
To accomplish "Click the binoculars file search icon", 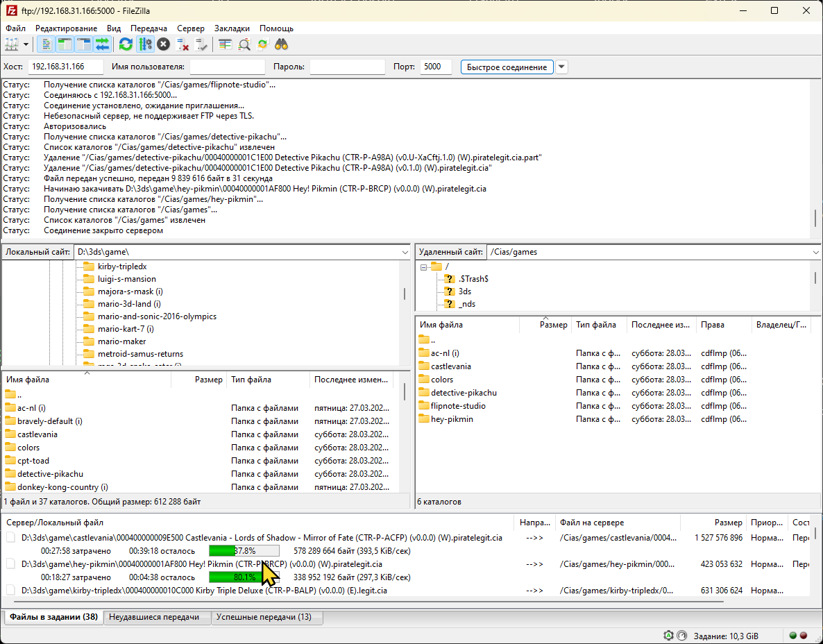I will coord(281,44).
